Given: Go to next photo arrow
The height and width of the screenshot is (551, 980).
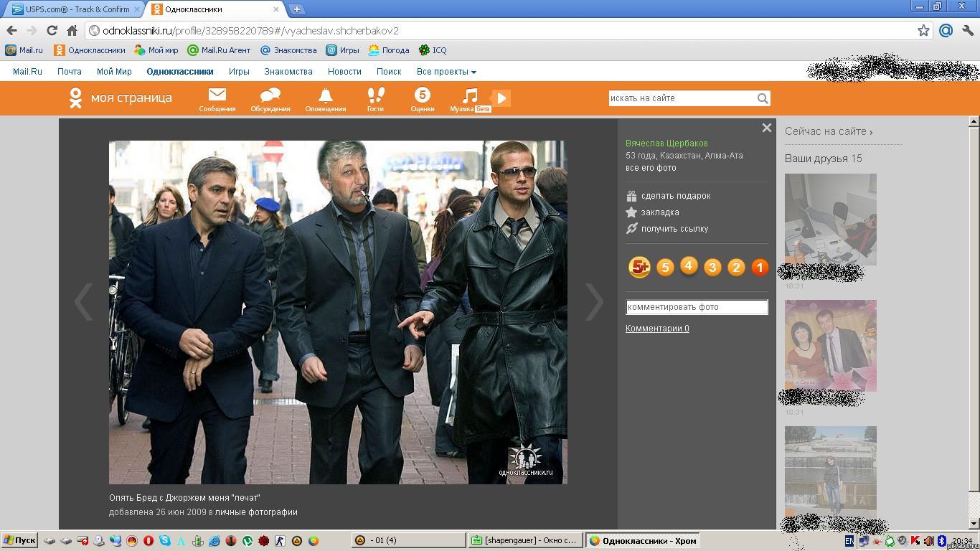Looking at the screenshot, I should (x=594, y=301).
